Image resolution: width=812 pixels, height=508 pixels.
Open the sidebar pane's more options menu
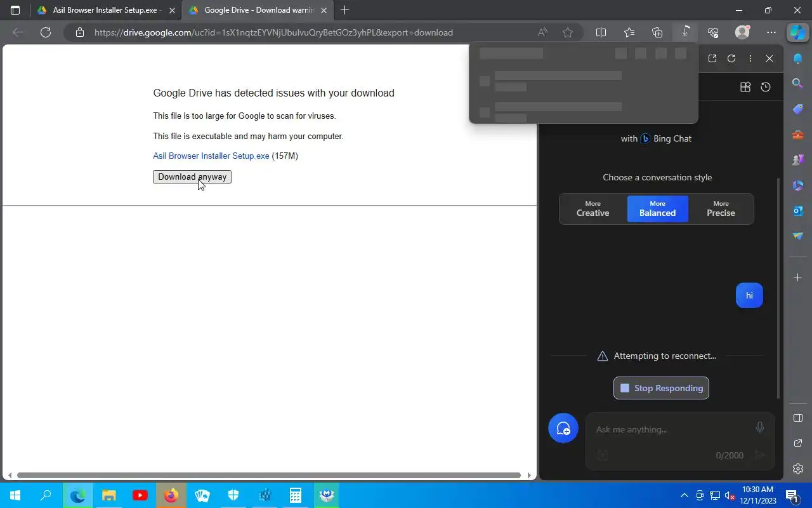[x=750, y=58]
